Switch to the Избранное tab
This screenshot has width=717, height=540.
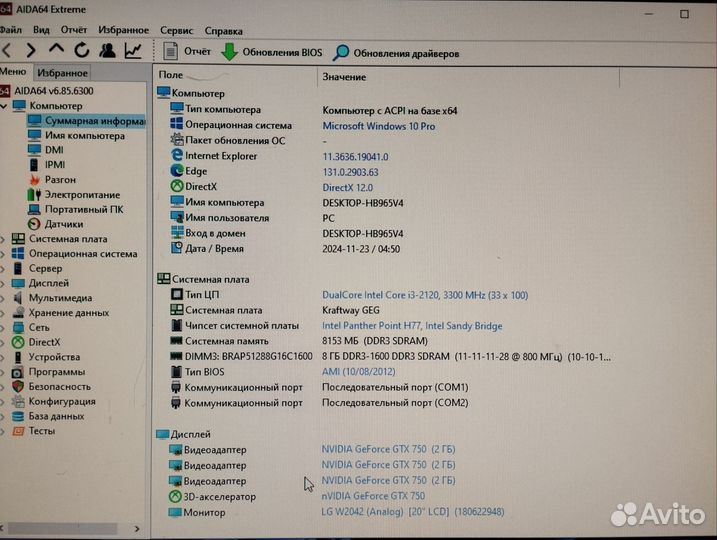tap(62, 73)
